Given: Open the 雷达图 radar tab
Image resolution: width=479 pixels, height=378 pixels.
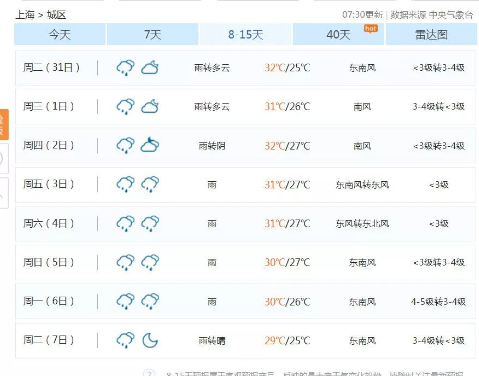Looking at the screenshot, I should 431,34.
